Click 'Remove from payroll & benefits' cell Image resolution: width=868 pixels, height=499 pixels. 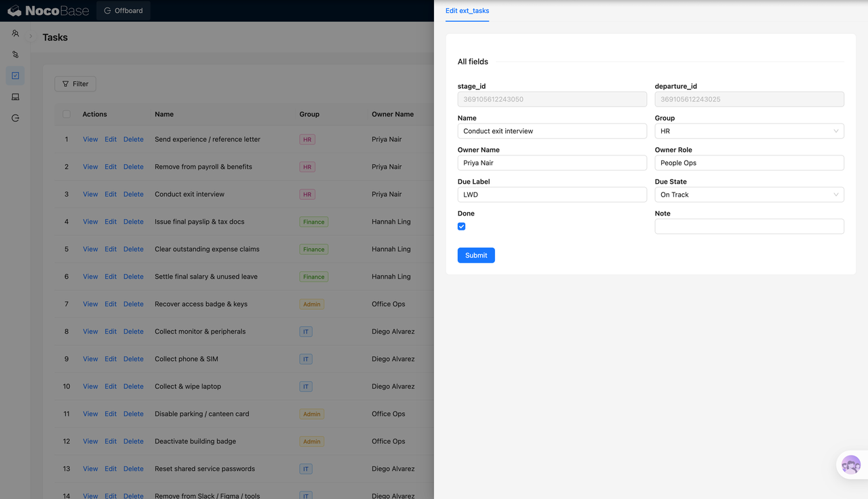pos(203,167)
